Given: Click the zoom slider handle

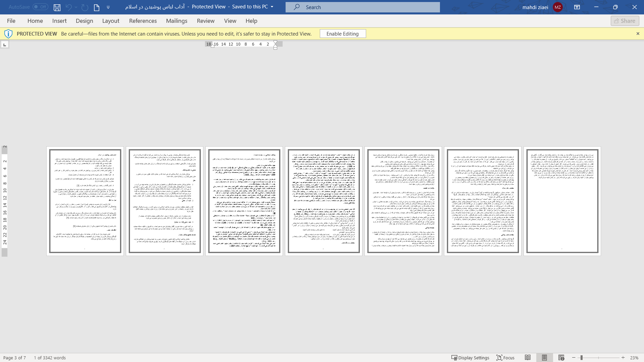Looking at the screenshot, I should [582, 358].
